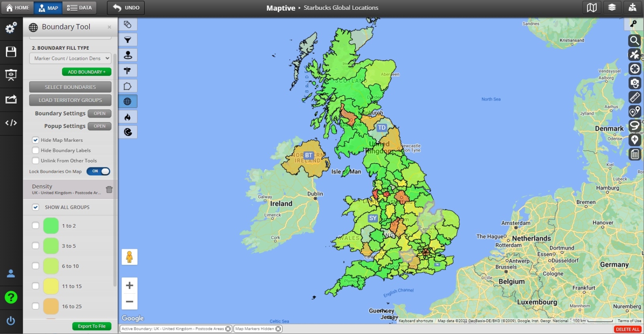
Task: Click the map search magnifier icon
Action: (x=634, y=41)
